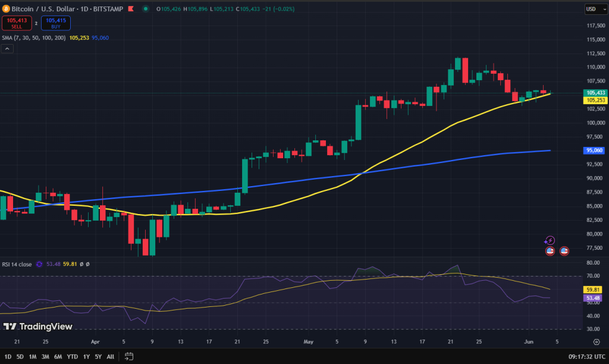Select the 6M time range

(58, 356)
